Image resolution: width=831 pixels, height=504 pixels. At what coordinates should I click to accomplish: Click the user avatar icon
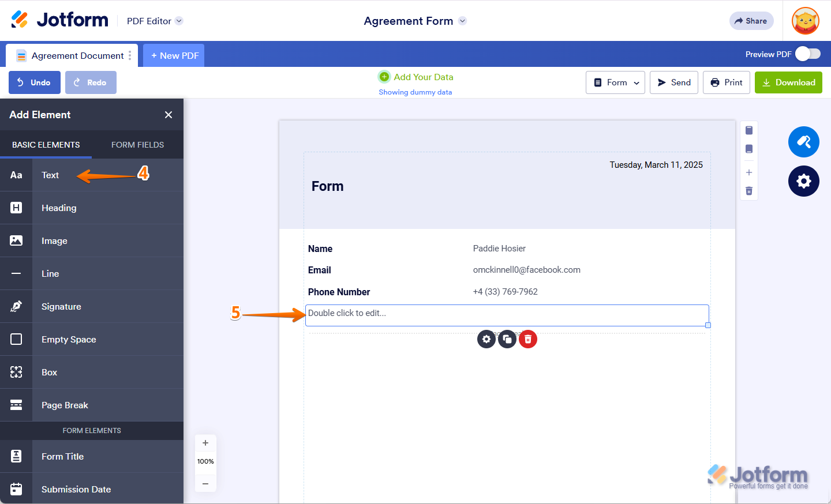point(806,21)
